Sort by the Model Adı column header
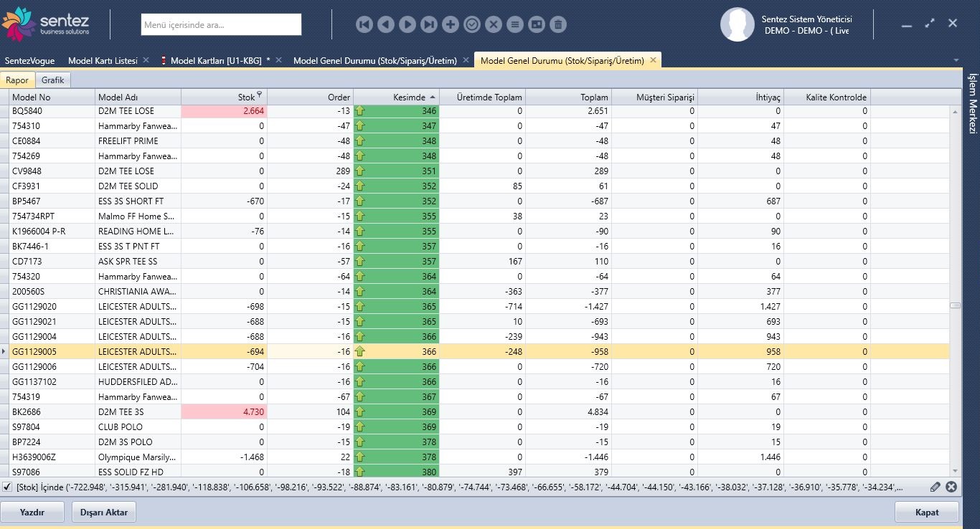The height and width of the screenshot is (529, 980). point(138,97)
